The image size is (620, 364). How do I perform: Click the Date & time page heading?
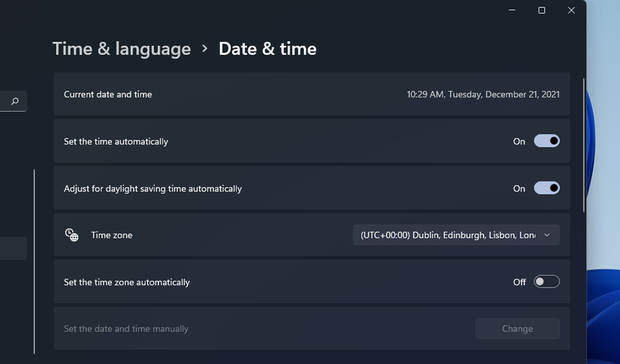(x=268, y=50)
